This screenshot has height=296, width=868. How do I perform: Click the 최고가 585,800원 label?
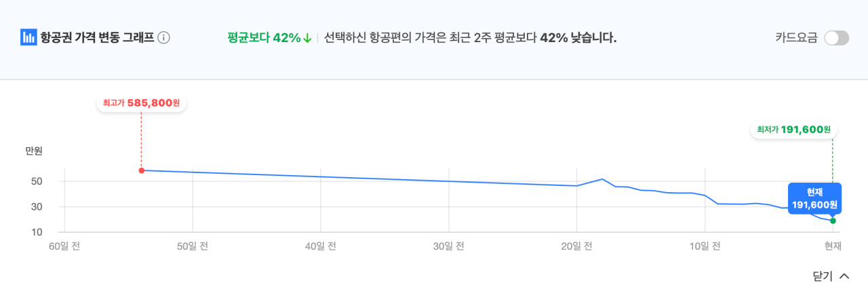141,103
